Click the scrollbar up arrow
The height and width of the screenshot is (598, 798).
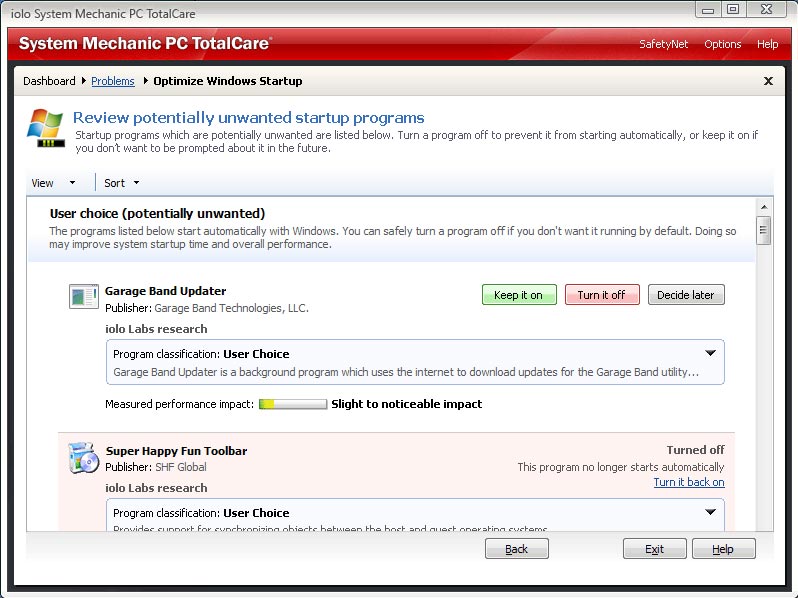[x=764, y=207]
